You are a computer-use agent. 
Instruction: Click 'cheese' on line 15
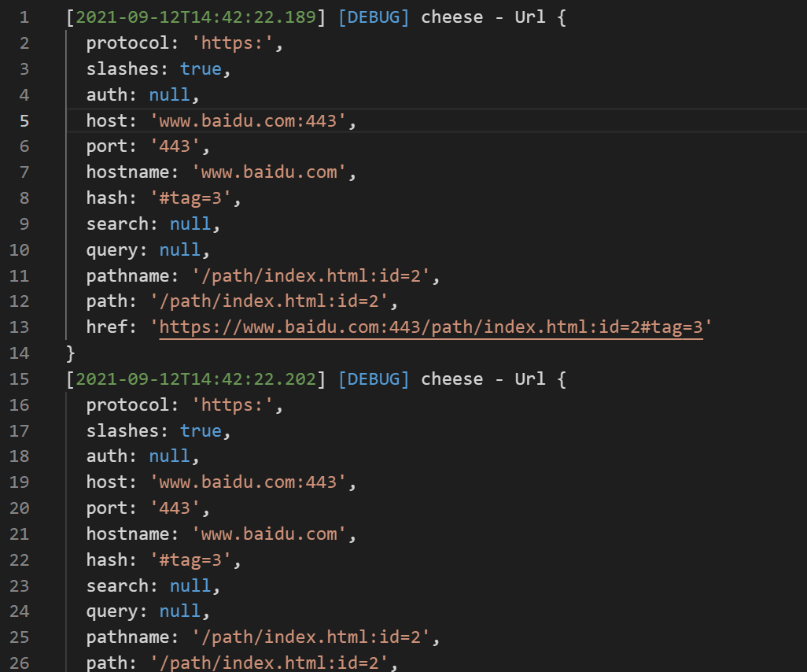452,379
